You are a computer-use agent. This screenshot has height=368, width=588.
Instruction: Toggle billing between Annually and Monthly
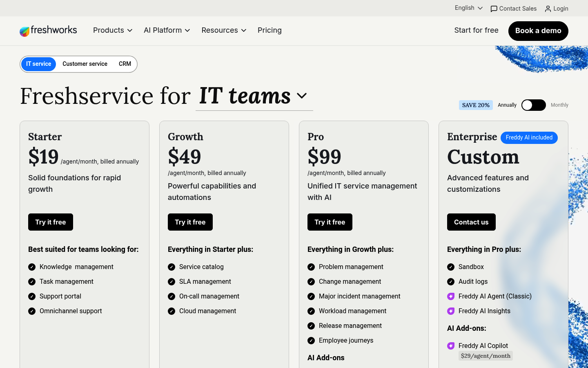pyautogui.click(x=534, y=105)
